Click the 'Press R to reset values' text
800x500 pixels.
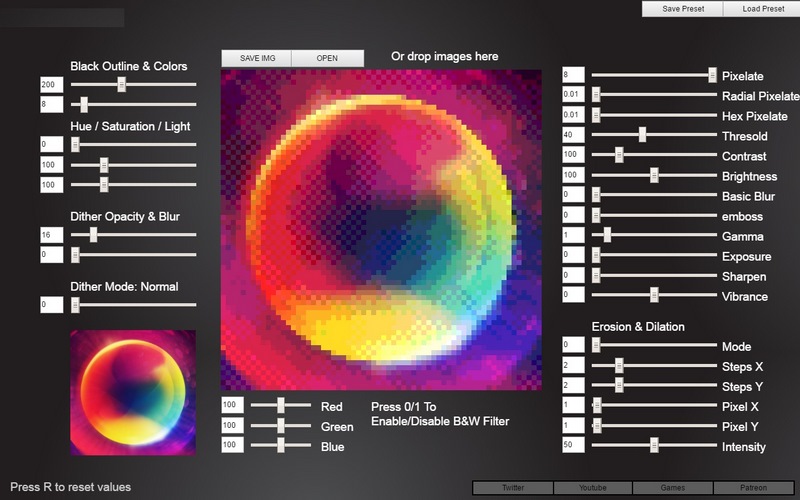coord(70,487)
